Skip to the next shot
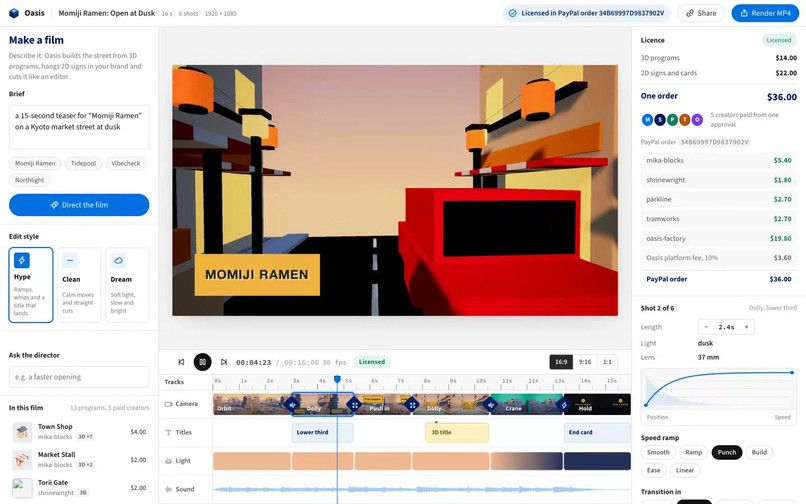 (224, 362)
